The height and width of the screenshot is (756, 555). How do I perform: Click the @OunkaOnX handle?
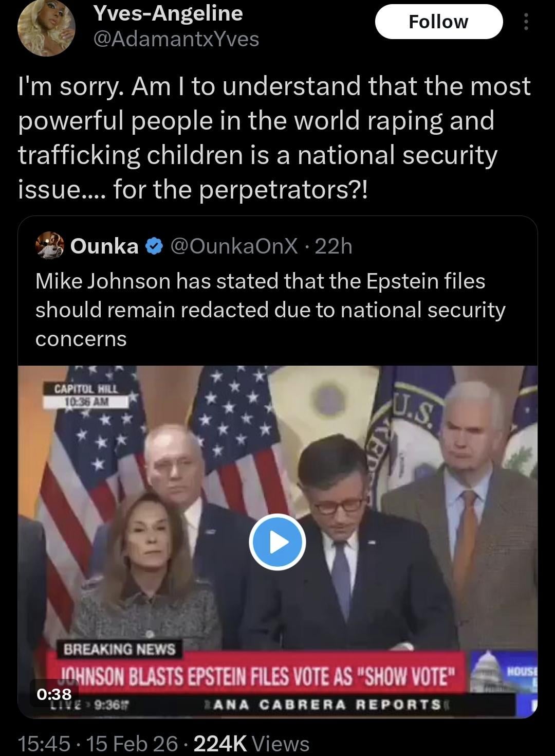point(233,246)
